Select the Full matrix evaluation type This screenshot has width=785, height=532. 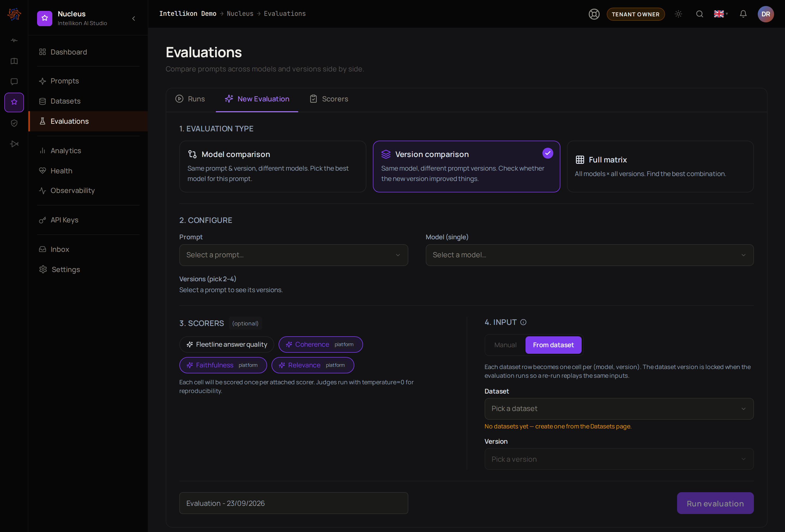coord(660,167)
